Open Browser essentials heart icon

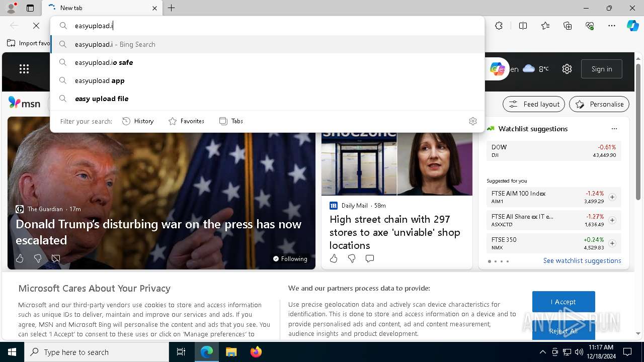point(590,26)
